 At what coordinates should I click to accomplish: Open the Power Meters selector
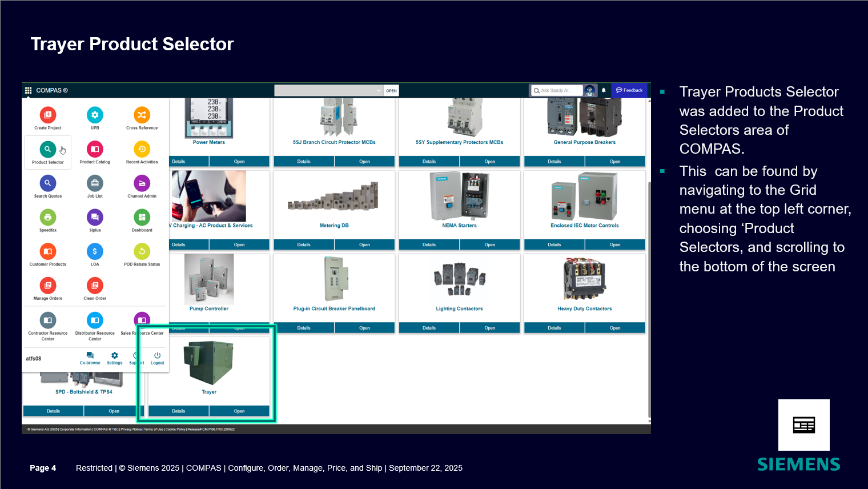point(239,162)
